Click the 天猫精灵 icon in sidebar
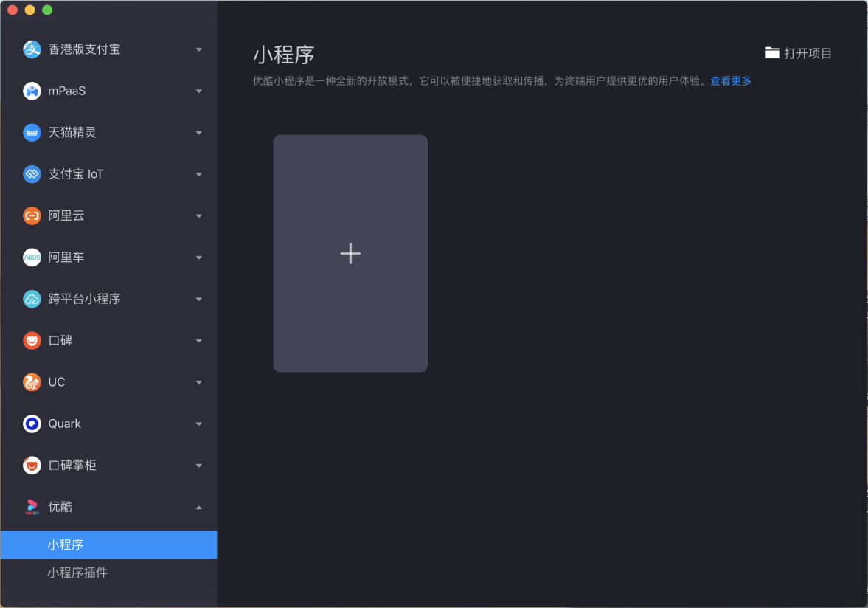Image resolution: width=868 pixels, height=608 pixels. pyautogui.click(x=32, y=132)
